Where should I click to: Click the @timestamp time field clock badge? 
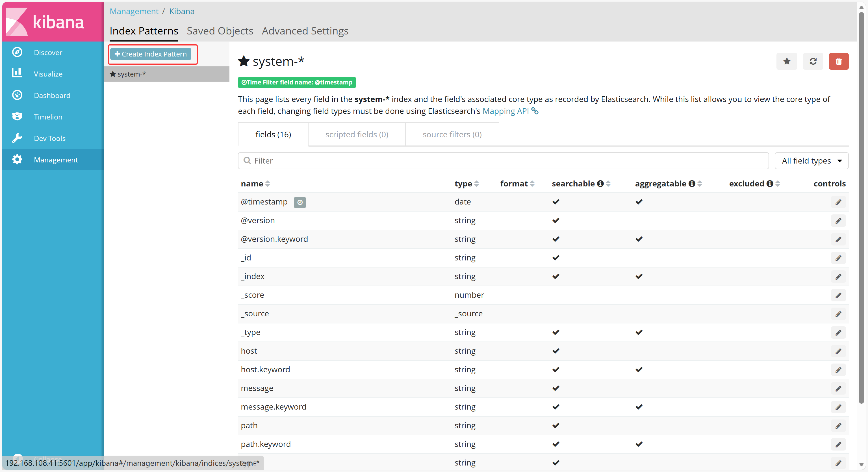coord(300,202)
